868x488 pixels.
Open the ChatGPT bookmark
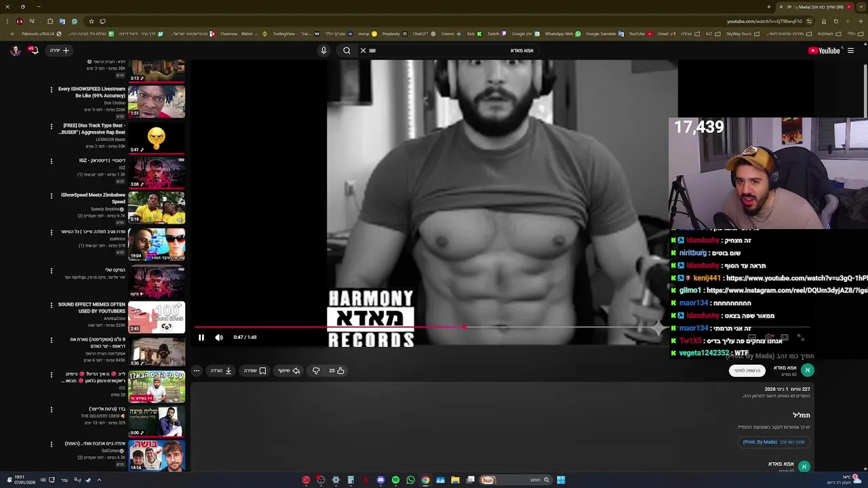(424, 33)
